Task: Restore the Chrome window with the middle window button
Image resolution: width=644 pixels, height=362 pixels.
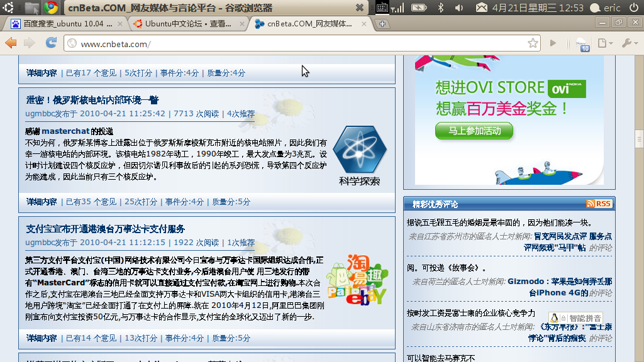Action: pyautogui.click(x=619, y=23)
